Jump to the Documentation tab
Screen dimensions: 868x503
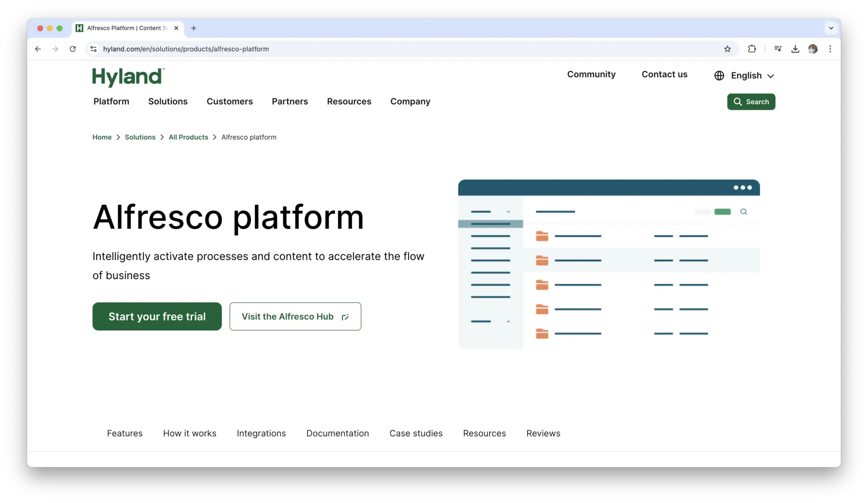click(x=337, y=433)
